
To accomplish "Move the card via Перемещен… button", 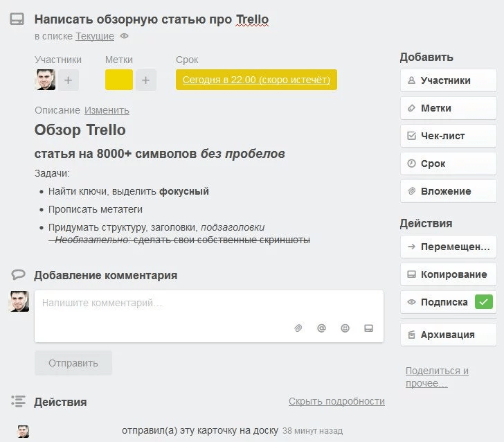I will [x=449, y=247].
